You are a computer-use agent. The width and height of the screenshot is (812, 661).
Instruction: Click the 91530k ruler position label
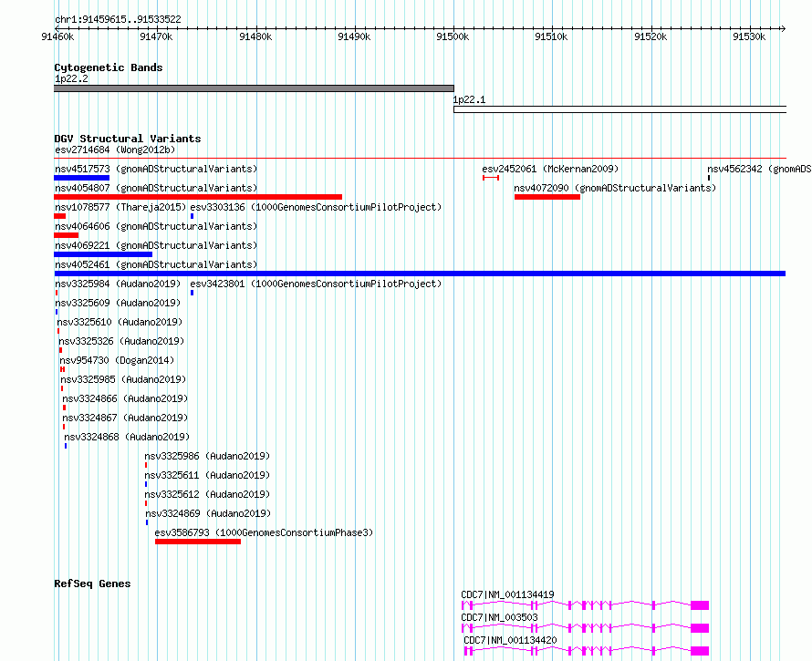point(749,36)
